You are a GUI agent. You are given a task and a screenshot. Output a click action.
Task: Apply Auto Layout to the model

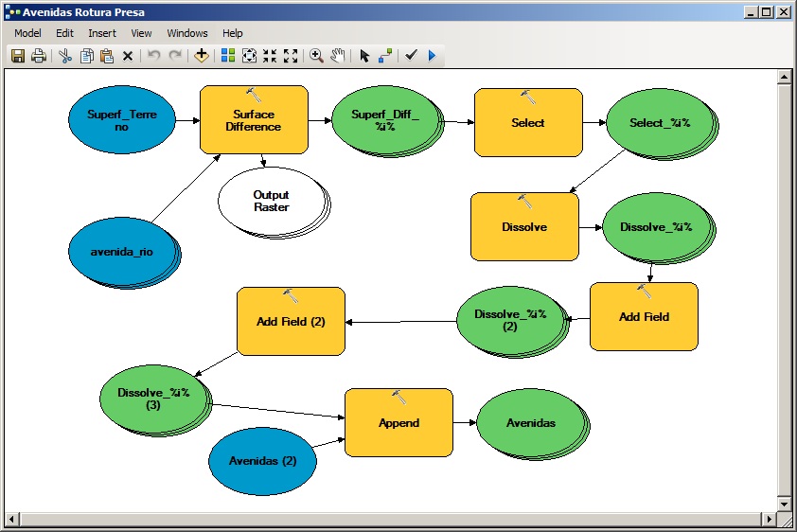(x=228, y=56)
